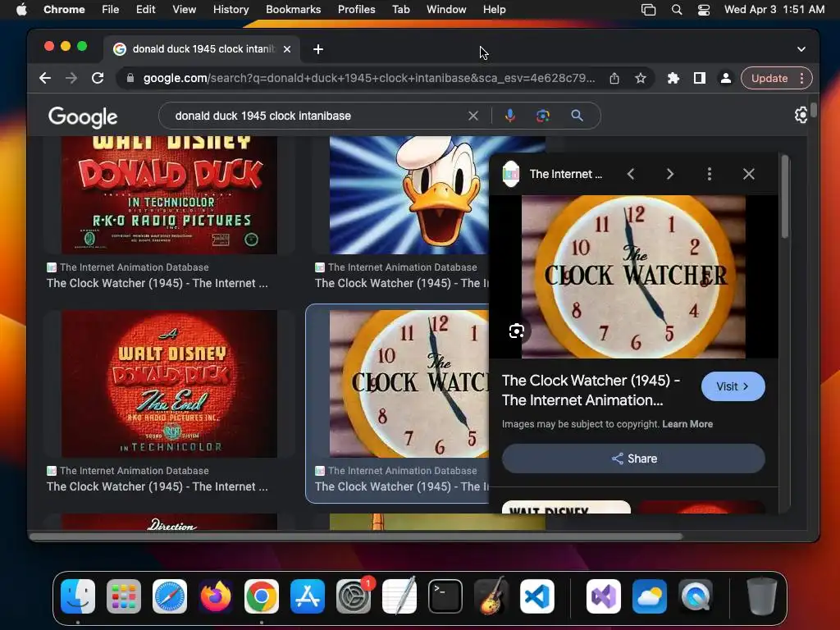
Task: Open Google quick settings gear
Action: tap(801, 115)
